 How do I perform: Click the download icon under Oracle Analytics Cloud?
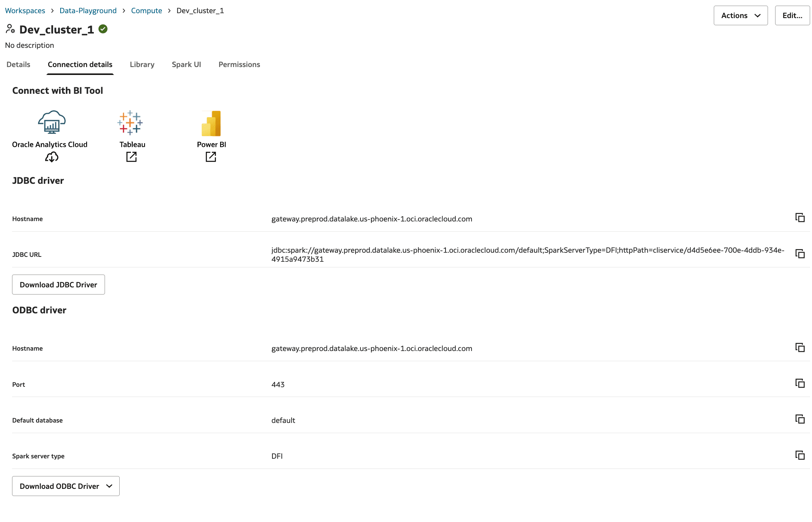(x=52, y=157)
